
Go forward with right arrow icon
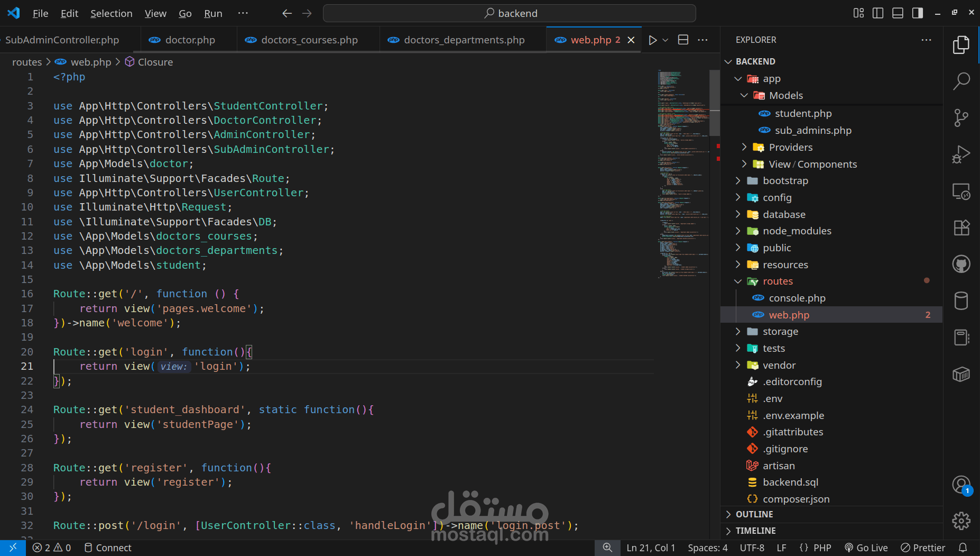pyautogui.click(x=307, y=13)
